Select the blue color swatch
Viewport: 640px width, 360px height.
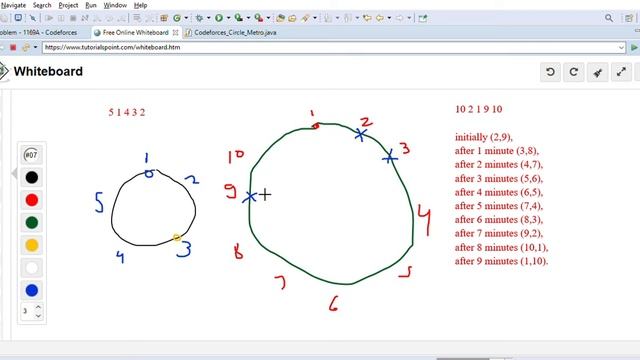(31, 290)
